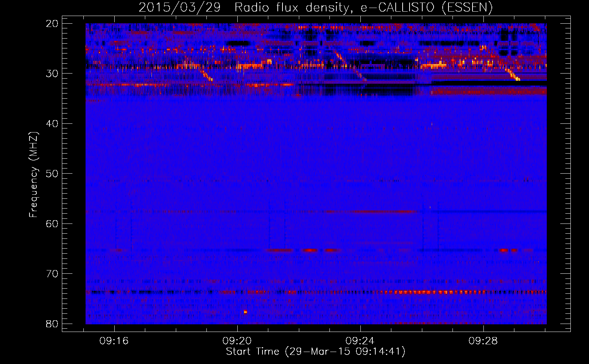Click the 20 frequency tick label
589x364 pixels.
pos(52,24)
